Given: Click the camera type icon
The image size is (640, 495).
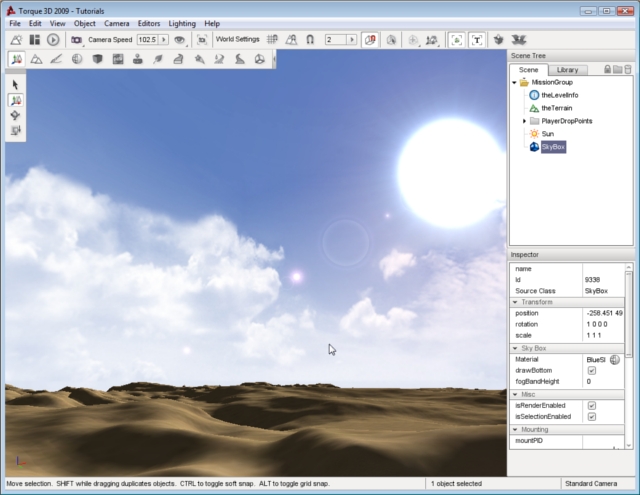Looking at the screenshot, I should (x=76, y=39).
